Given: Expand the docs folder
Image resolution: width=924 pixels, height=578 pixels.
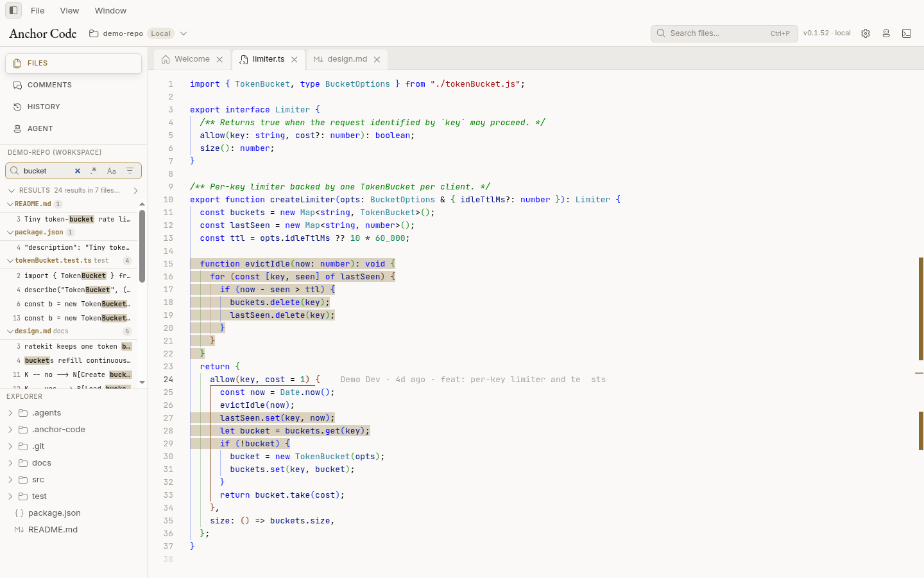Looking at the screenshot, I should point(10,463).
